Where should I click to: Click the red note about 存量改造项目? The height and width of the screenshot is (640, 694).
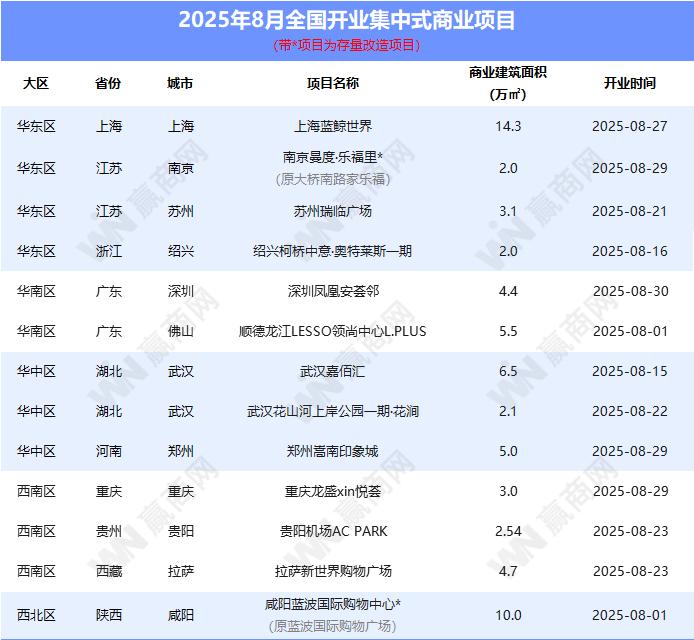pyautogui.click(x=346, y=45)
